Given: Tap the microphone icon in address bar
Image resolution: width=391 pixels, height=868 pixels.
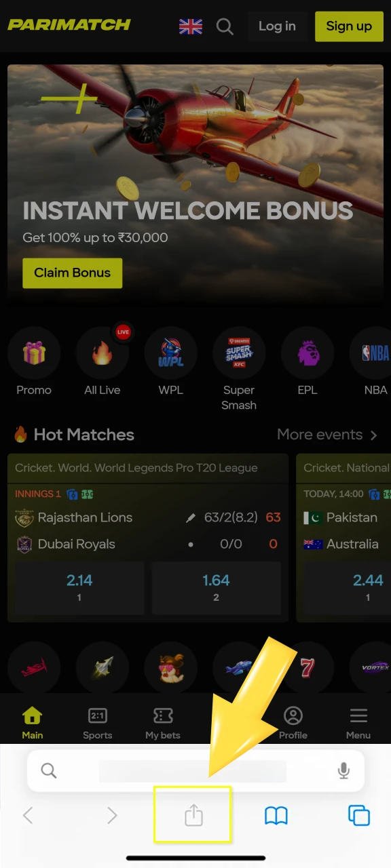Looking at the screenshot, I should pos(343,770).
